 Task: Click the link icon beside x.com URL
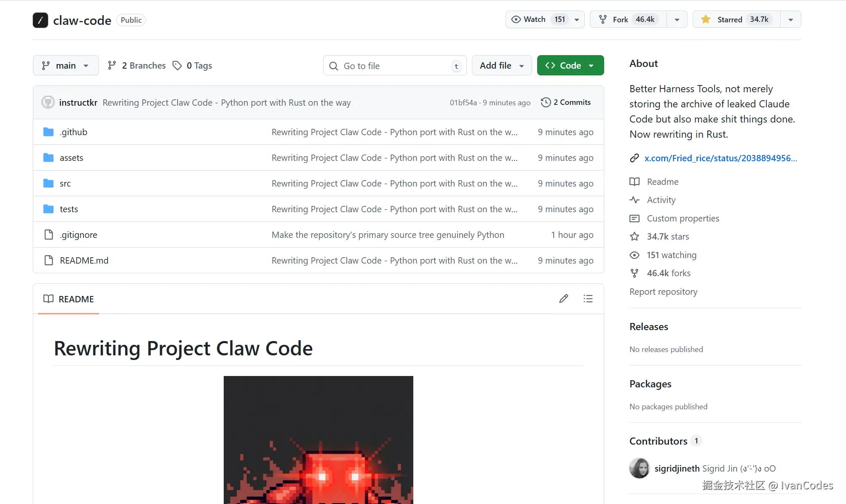(634, 158)
